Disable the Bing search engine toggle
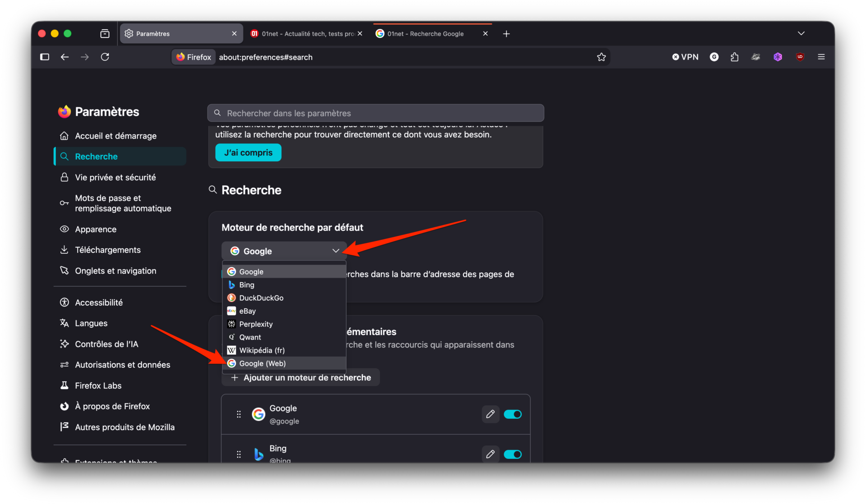866x504 pixels. (x=513, y=454)
